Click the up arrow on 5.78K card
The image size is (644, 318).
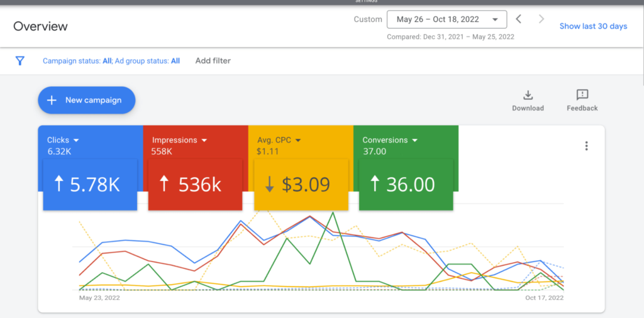click(x=59, y=184)
